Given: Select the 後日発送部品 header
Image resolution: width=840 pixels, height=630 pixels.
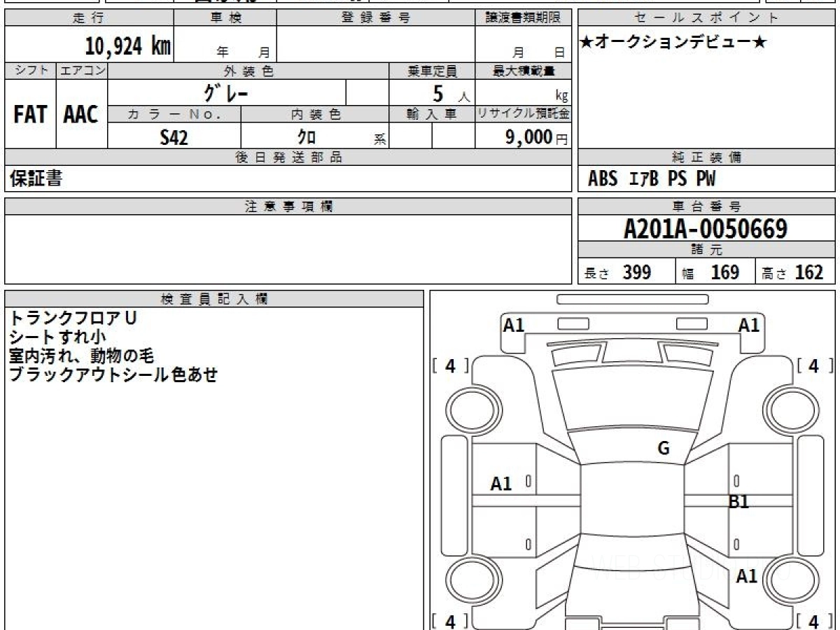Looking at the screenshot, I should tap(288, 157).
